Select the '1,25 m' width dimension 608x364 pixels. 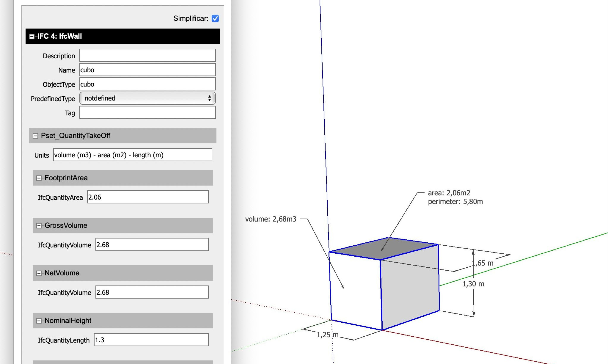(328, 335)
